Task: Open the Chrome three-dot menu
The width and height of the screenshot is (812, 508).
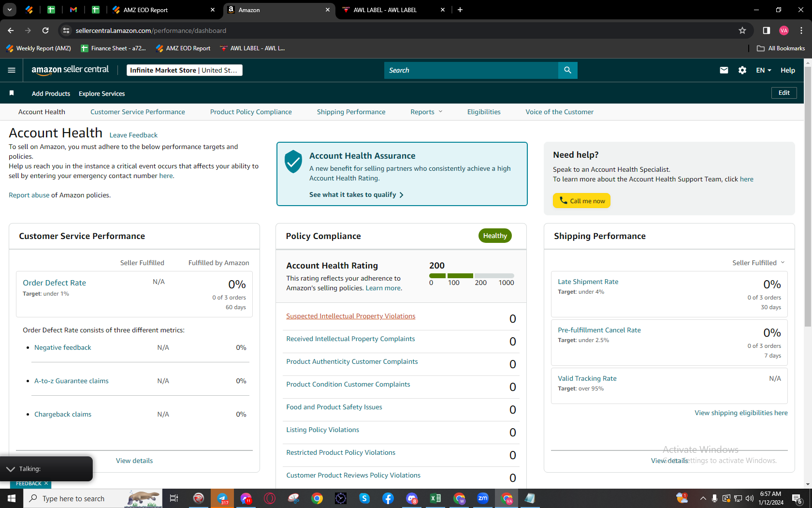Action: point(801,30)
